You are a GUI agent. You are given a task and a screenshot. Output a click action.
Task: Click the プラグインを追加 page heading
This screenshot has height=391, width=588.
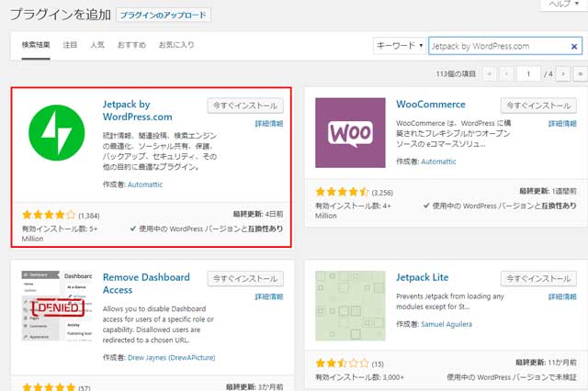(x=60, y=15)
